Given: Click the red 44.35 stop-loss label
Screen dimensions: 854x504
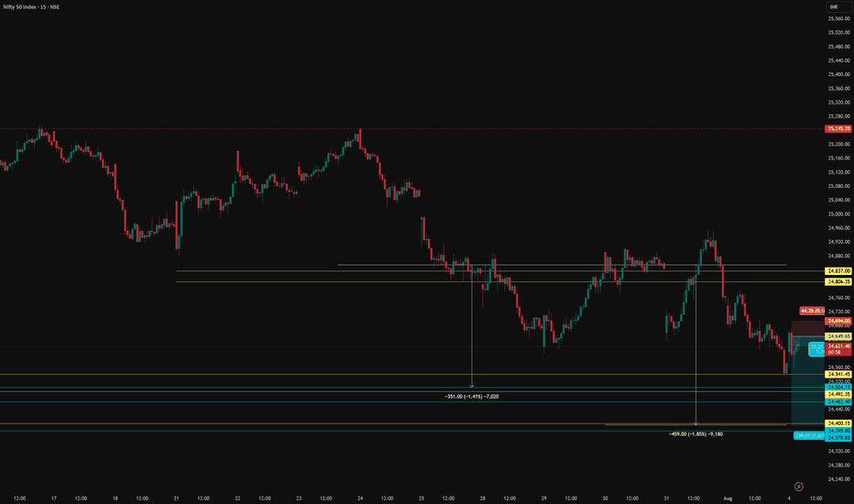Looking at the screenshot, I should (812, 311).
